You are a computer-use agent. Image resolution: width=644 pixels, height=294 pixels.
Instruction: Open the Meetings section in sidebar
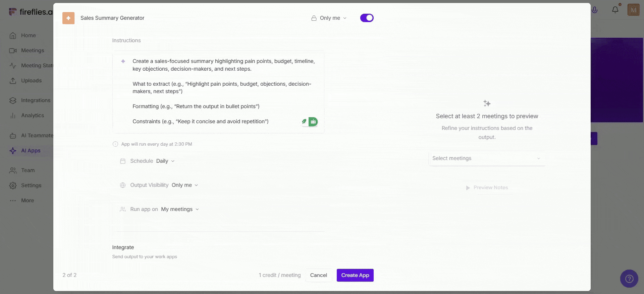tap(33, 50)
